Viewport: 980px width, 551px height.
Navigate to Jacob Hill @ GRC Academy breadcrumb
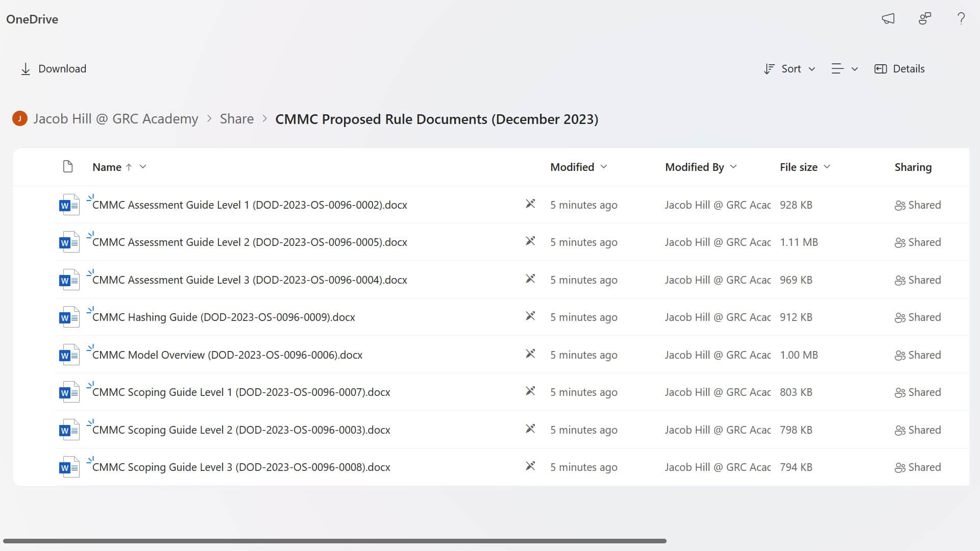[x=115, y=119]
